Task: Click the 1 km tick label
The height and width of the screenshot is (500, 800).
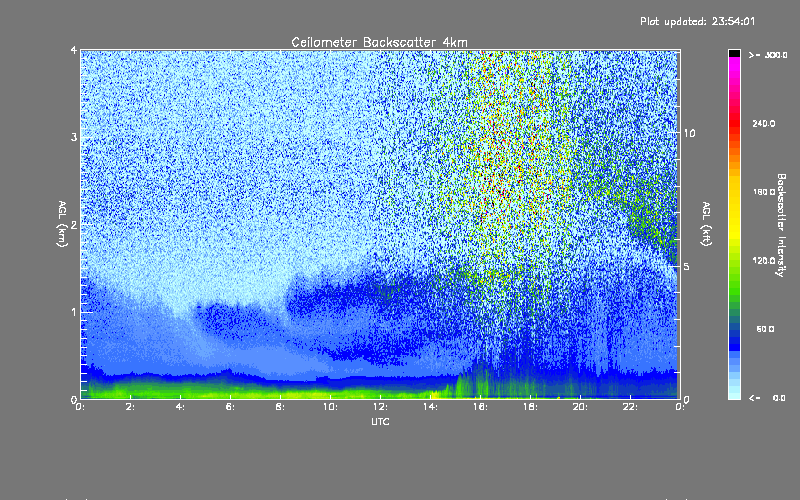Action: [74, 312]
